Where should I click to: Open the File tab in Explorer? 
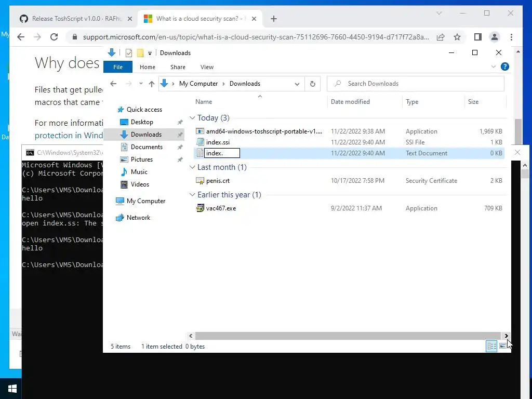[118, 67]
